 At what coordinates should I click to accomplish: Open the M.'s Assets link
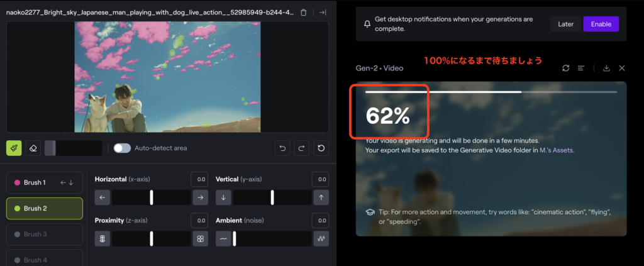pos(556,150)
